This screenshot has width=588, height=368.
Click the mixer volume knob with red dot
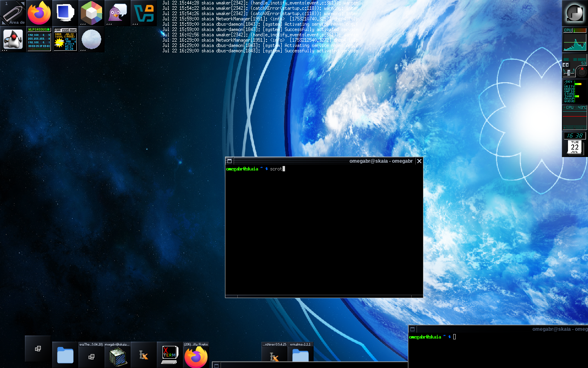pos(581,71)
